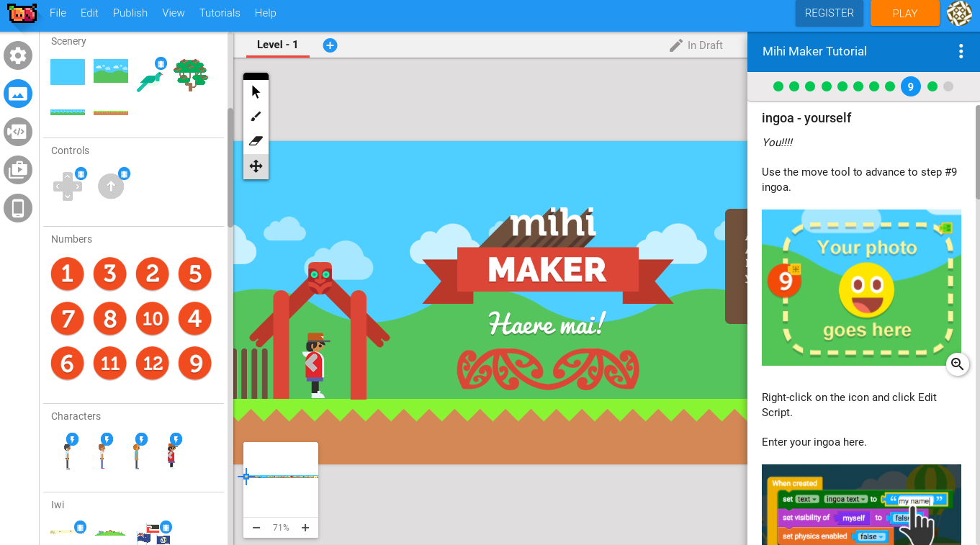Select the Brush tool
Viewport: 980px width, 545px height.
[x=256, y=116]
